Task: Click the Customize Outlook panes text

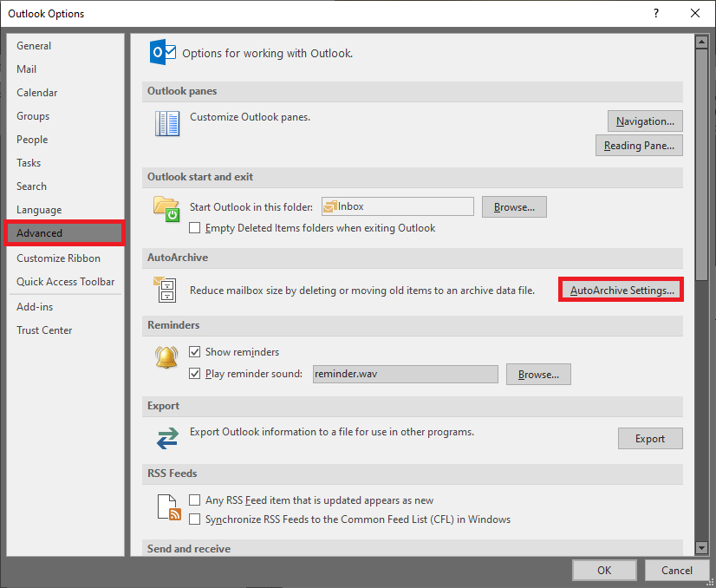Action: [250, 117]
